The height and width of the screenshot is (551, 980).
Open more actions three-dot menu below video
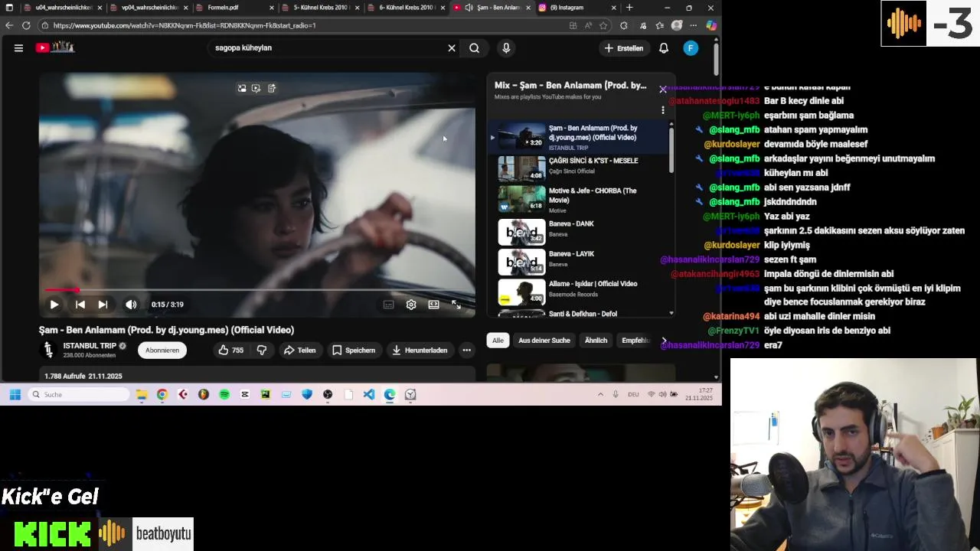(466, 350)
